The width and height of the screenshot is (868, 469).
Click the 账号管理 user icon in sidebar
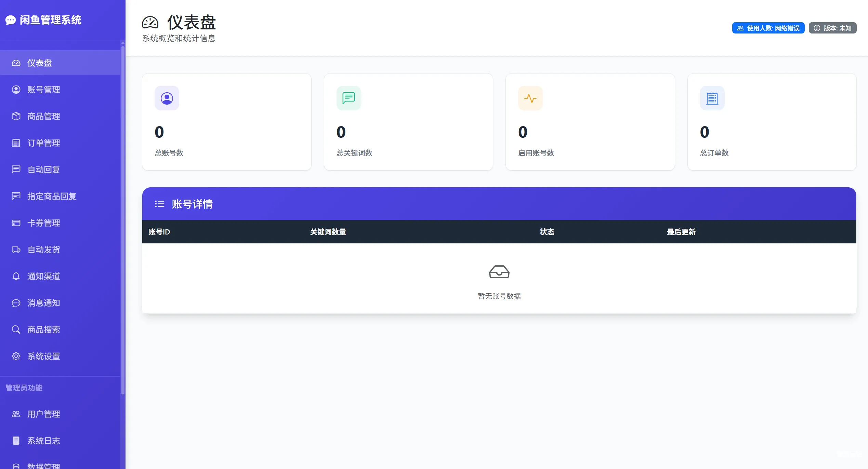(16, 90)
